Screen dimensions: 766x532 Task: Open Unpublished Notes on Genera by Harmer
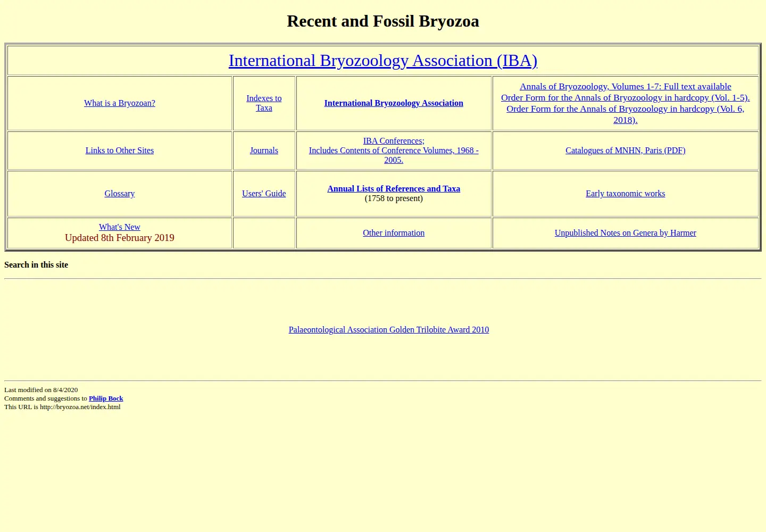point(626,233)
